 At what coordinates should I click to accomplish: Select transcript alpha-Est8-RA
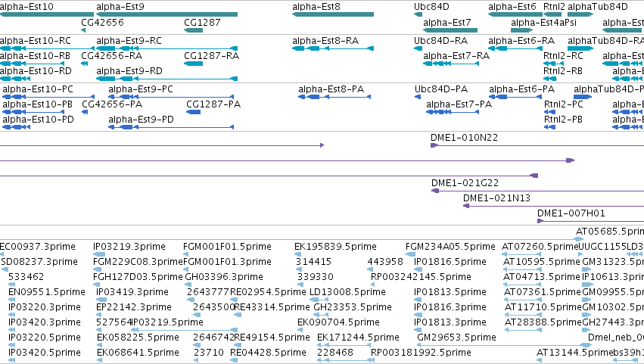[x=325, y=41]
